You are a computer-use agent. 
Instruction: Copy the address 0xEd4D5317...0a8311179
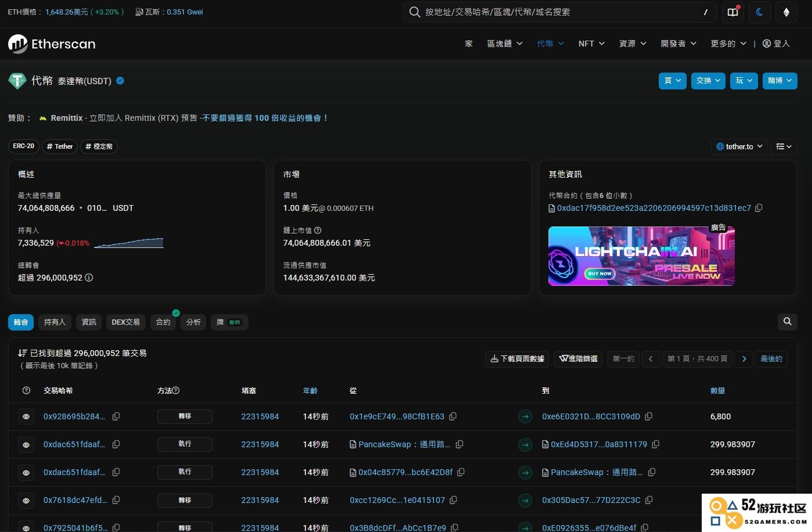point(656,444)
